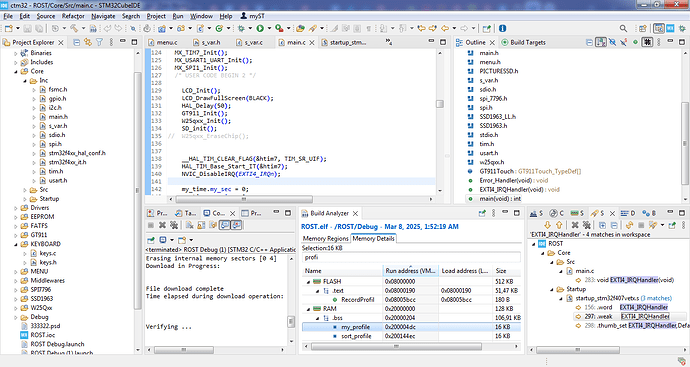Click the Open Perspective icon
Screen dimensions: 690x367
point(642,29)
